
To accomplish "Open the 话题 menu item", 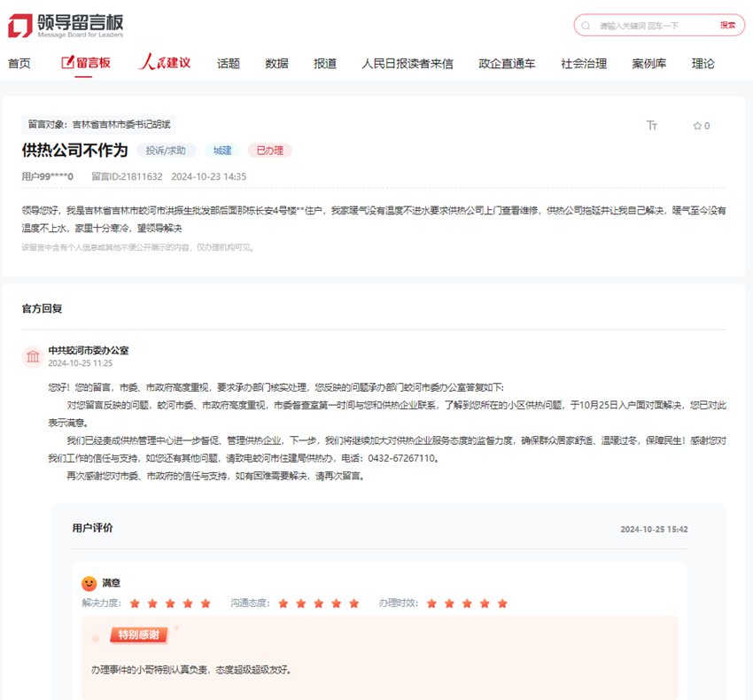I will coord(227,63).
